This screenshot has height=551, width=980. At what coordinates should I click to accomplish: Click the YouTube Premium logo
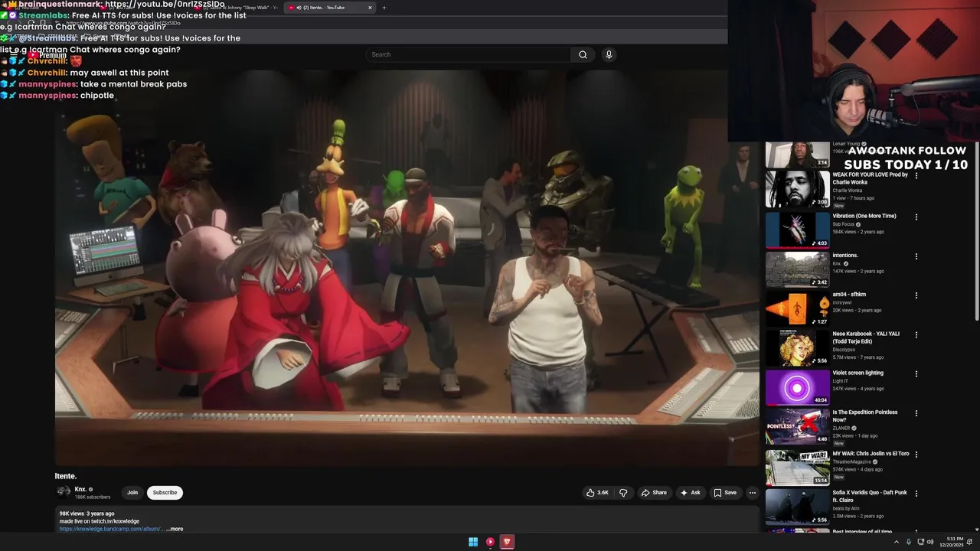click(x=47, y=55)
